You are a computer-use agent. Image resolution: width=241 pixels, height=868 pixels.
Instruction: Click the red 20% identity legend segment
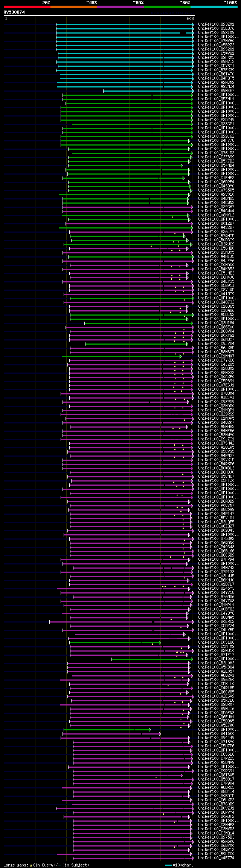pos(27,7)
